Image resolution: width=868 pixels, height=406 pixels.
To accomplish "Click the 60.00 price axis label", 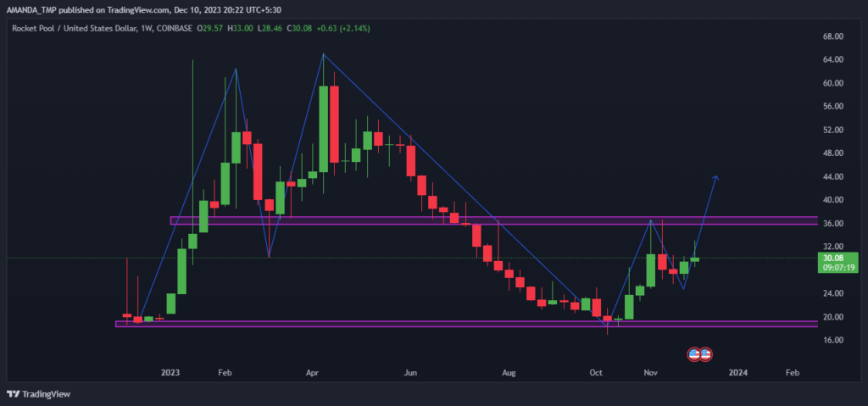I will point(833,83).
